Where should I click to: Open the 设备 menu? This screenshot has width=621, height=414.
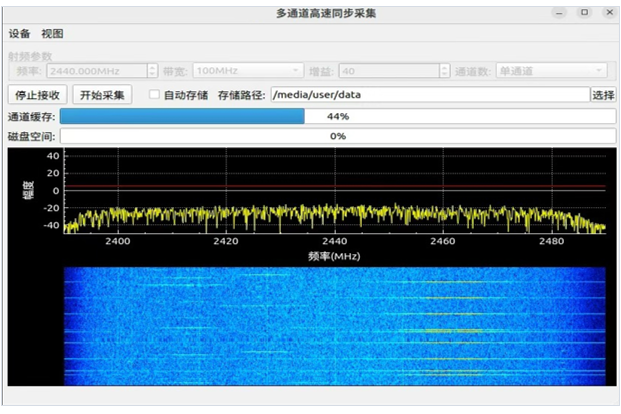pyautogui.click(x=20, y=34)
